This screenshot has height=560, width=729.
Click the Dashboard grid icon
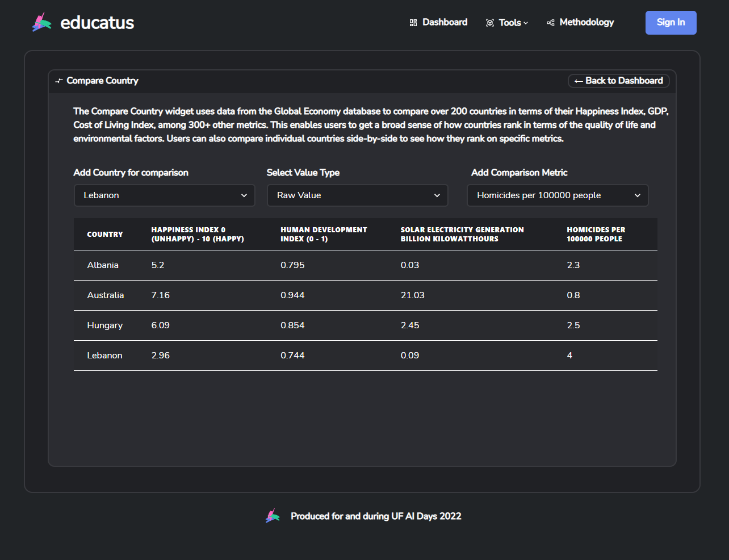pyautogui.click(x=413, y=23)
